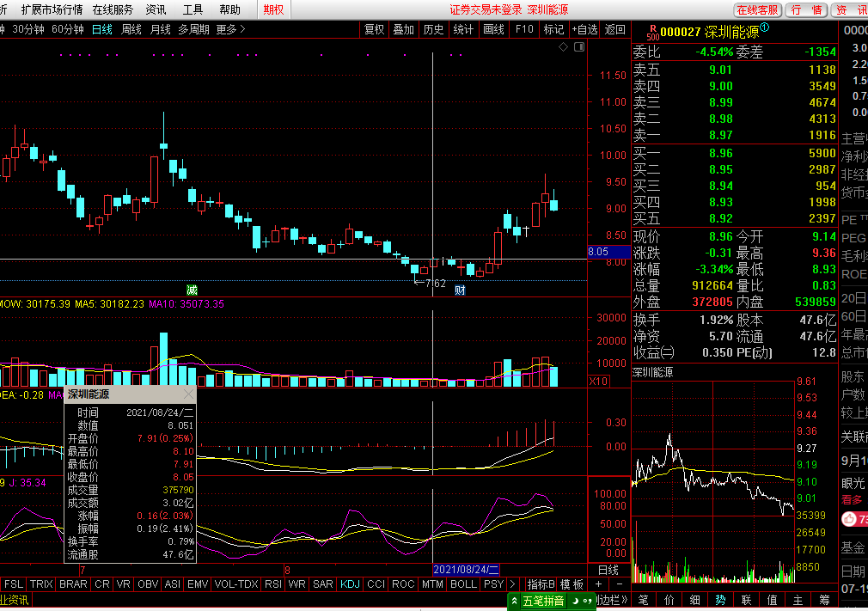Click the 在线客服 button
This screenshot has height=611, width=868.
click(x=757, y=10)
